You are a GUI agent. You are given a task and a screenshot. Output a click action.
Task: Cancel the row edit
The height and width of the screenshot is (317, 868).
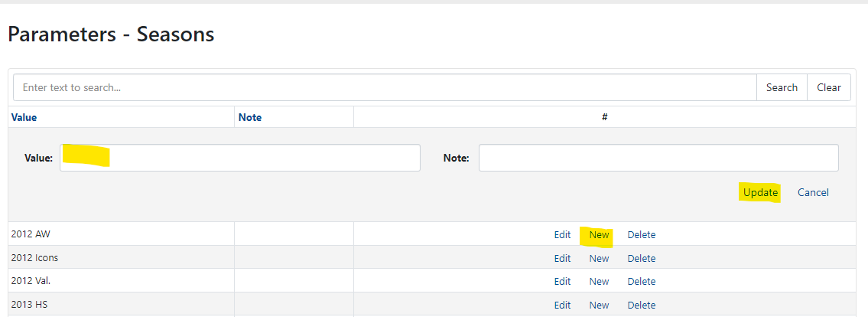(x=813, y=192)
